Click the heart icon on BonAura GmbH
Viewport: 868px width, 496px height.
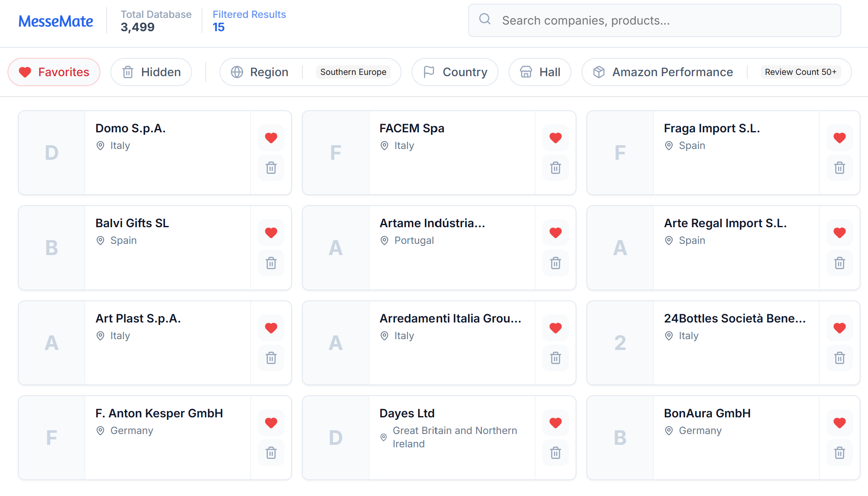[x=839, y=422]
